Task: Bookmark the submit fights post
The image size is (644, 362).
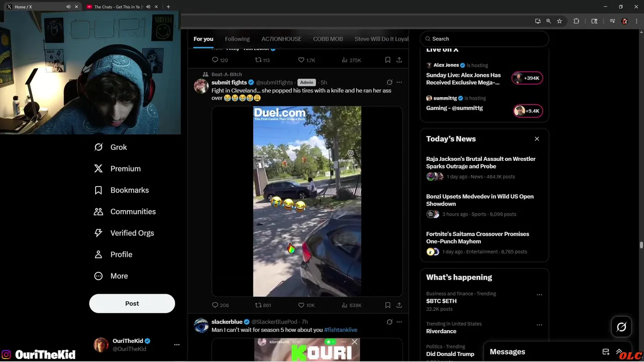Action: click(387, 305)
